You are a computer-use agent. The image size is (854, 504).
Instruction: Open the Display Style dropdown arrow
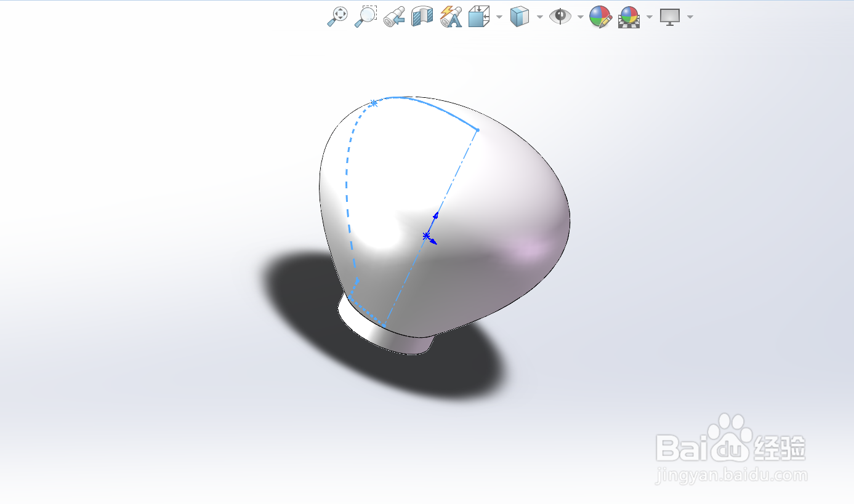pyautogui.click(x=540, y=17)
